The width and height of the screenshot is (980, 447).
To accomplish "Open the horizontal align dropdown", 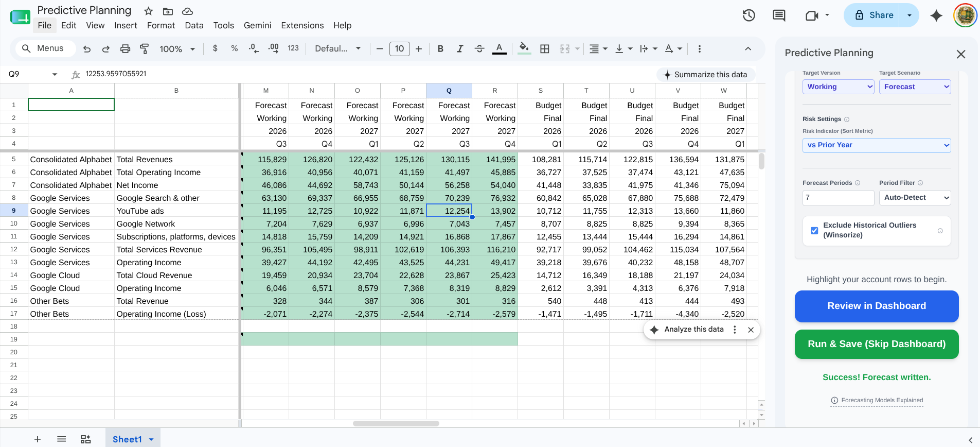I will [x=598, y=48].
